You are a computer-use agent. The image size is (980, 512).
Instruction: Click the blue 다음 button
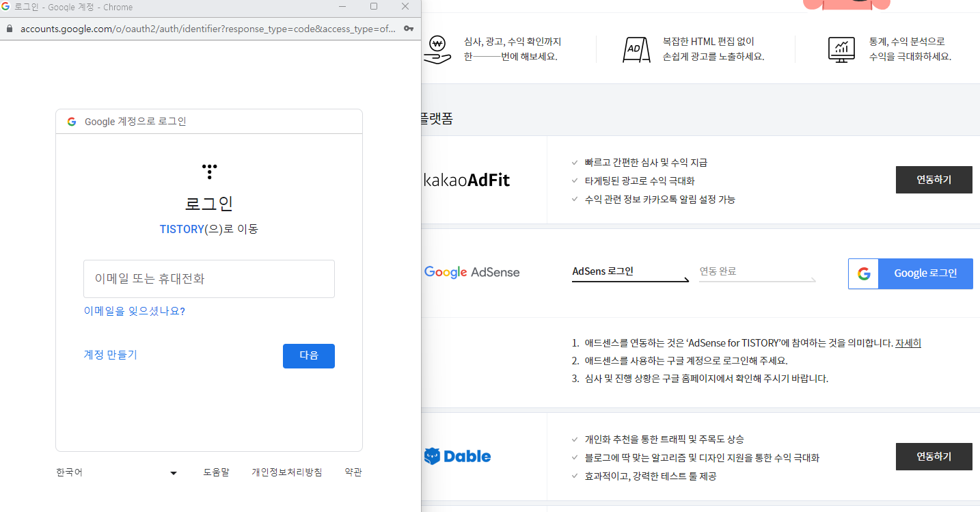point(309,356)
